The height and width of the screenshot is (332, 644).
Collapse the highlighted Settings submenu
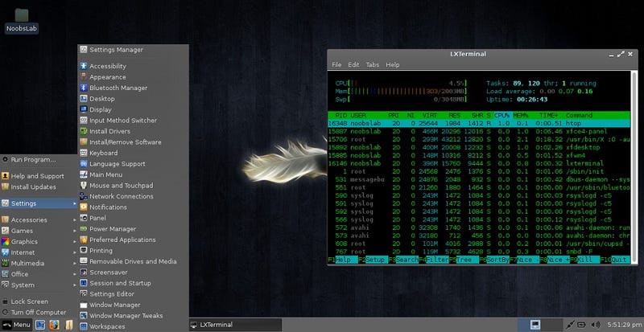[39, 203]
